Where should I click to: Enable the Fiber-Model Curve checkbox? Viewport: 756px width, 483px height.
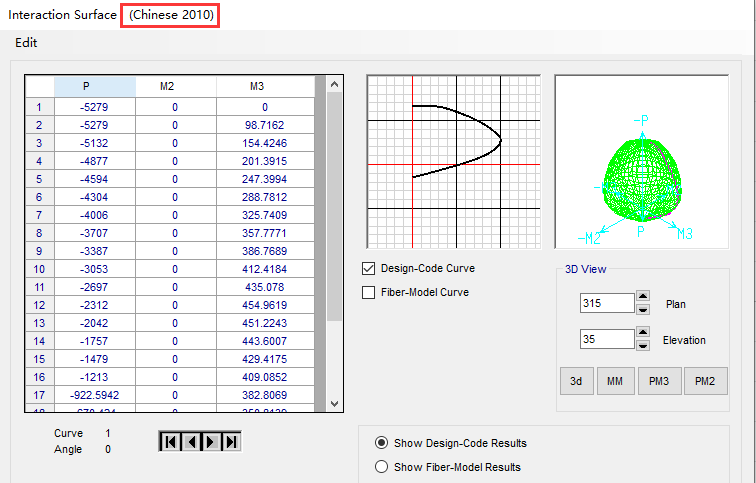368,292
